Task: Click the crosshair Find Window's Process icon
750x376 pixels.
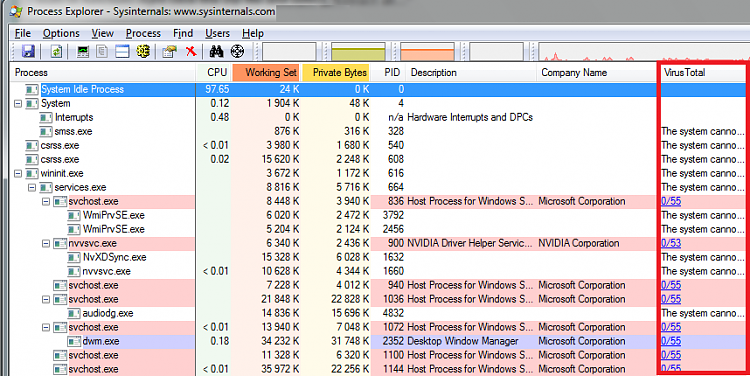Action: [237, 51]
